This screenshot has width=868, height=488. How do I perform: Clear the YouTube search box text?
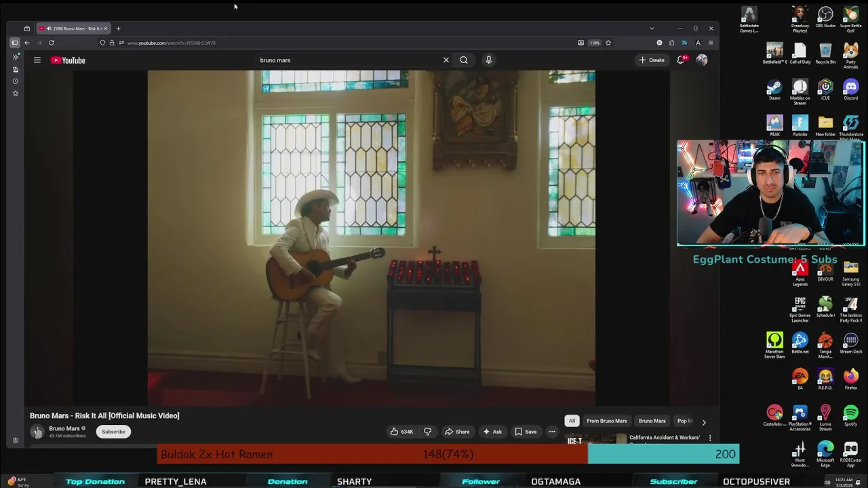(x=446, y=60)
